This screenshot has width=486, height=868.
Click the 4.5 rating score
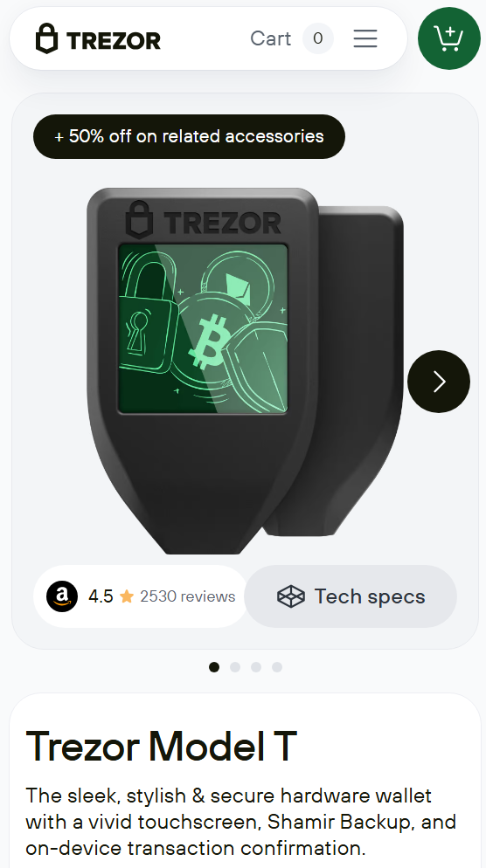pos(101,596)
